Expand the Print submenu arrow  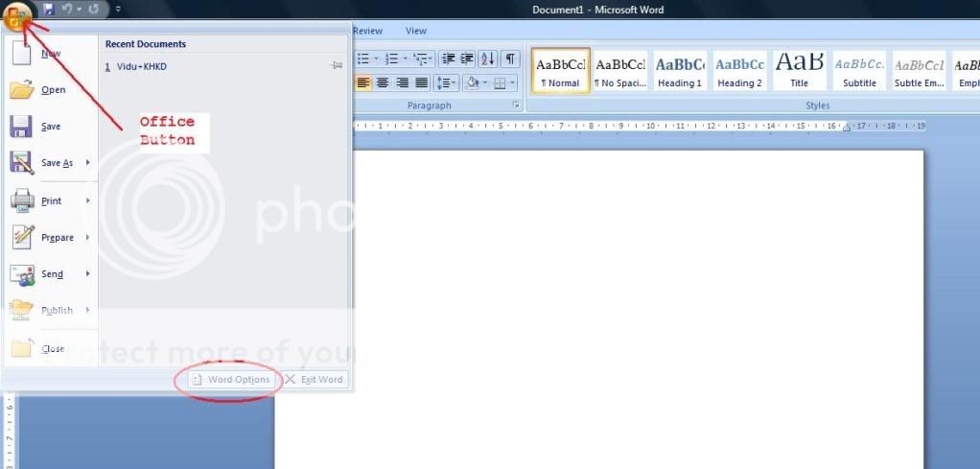[x=88, y=200]
